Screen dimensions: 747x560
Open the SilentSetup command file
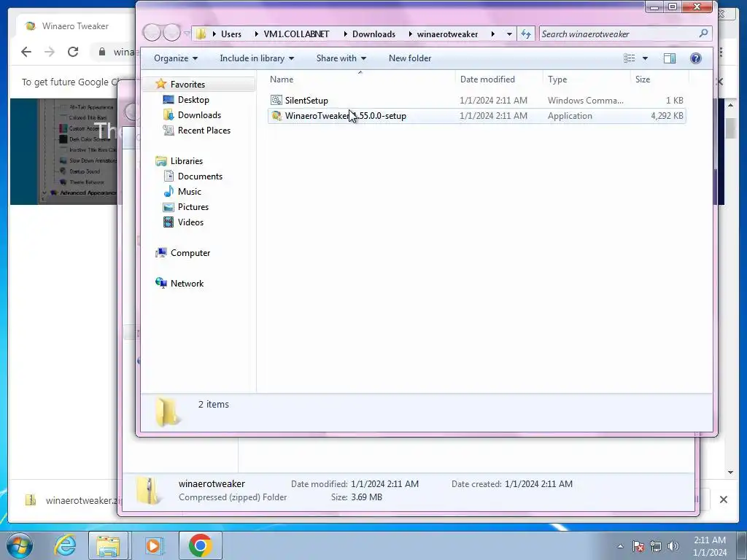(x=306, y=101)
